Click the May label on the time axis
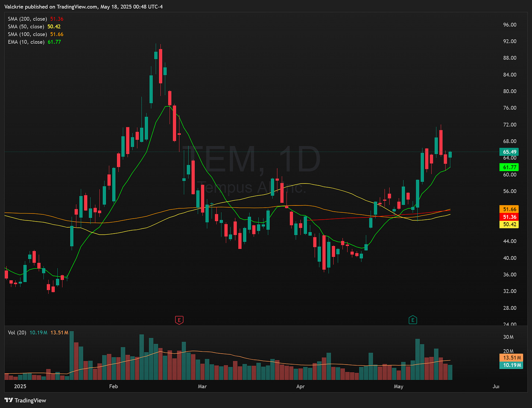Screen dimensions: 532x408 pyautogui.click(x=399, y=386)
